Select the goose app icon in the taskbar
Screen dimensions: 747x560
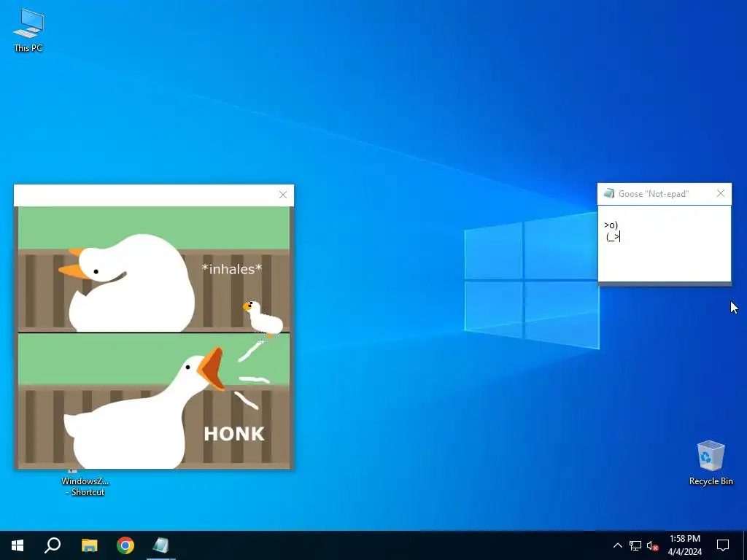[161, 545]
